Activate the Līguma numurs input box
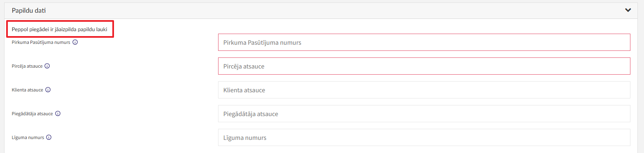The image size is (644, 153). (x=424, y=137)
